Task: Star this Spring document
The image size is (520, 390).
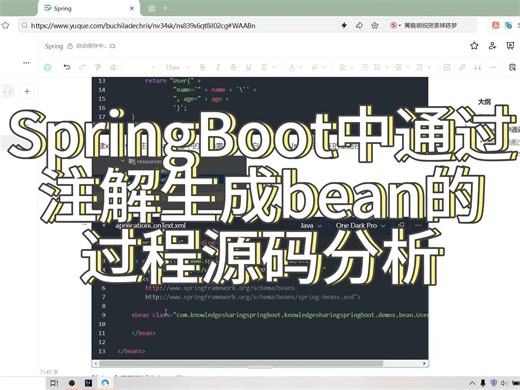Action: coord(474,46)
